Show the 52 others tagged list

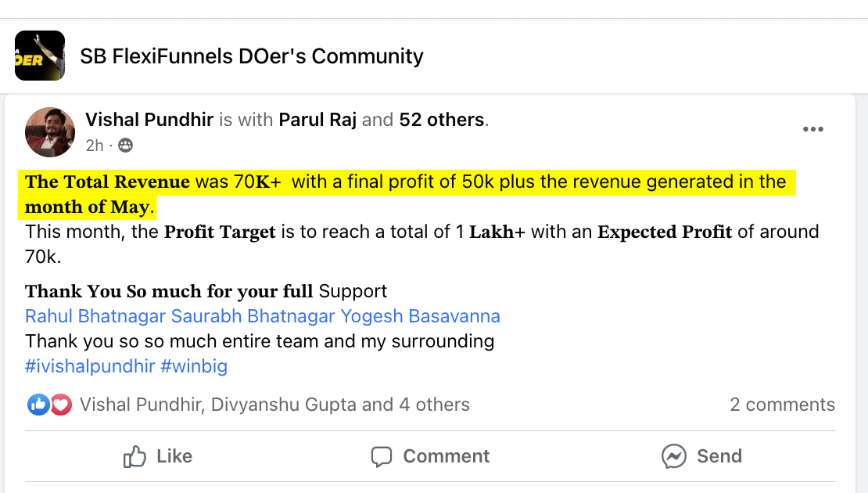tap(442, 120)
